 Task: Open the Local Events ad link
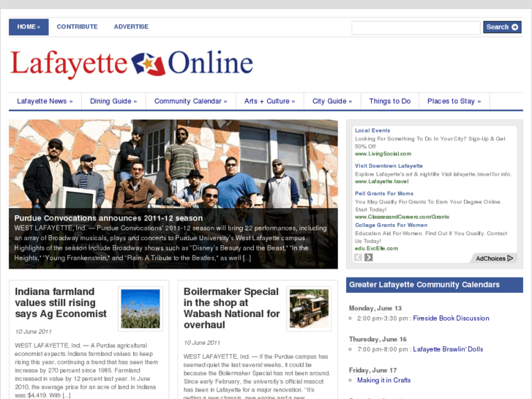[372, 130]
